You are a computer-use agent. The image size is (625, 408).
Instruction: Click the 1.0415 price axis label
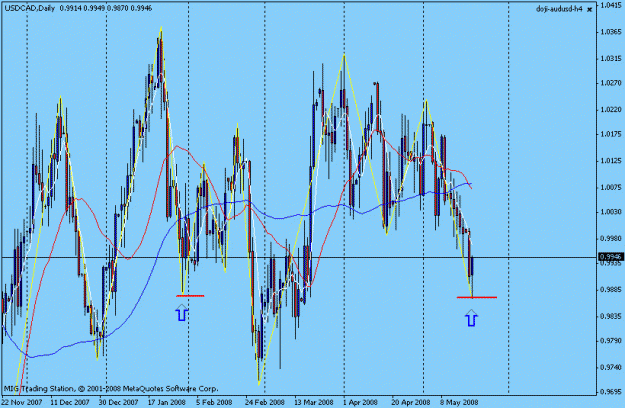tap(611, 5)
